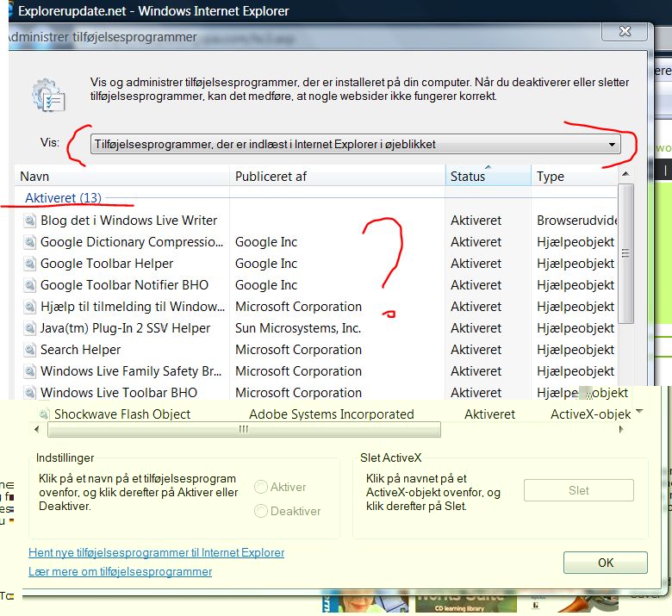Close the Administrer tilføjelsesprogrammer dialog

tap(625, 31)
